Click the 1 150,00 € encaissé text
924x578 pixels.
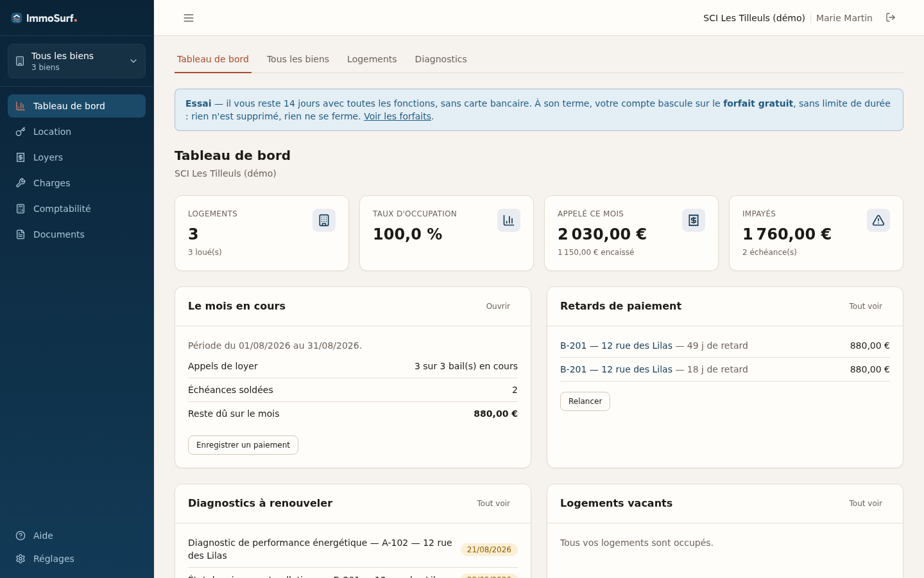coord(595,252)
